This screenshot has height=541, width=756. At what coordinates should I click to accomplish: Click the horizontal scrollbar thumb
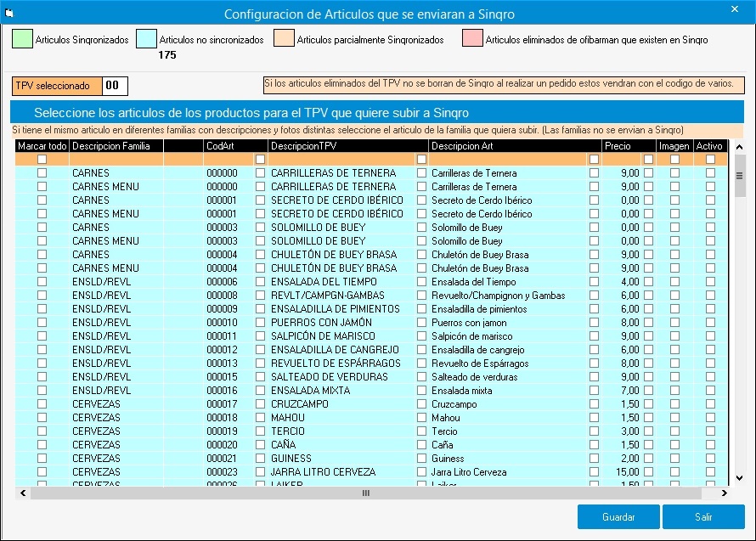(x=366, y=493)
